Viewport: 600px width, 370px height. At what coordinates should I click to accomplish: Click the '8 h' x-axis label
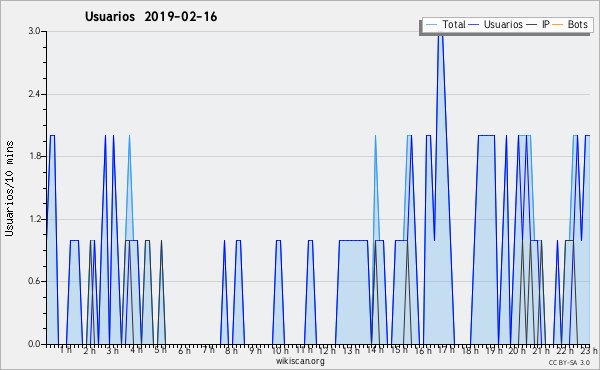click(231, 350)
